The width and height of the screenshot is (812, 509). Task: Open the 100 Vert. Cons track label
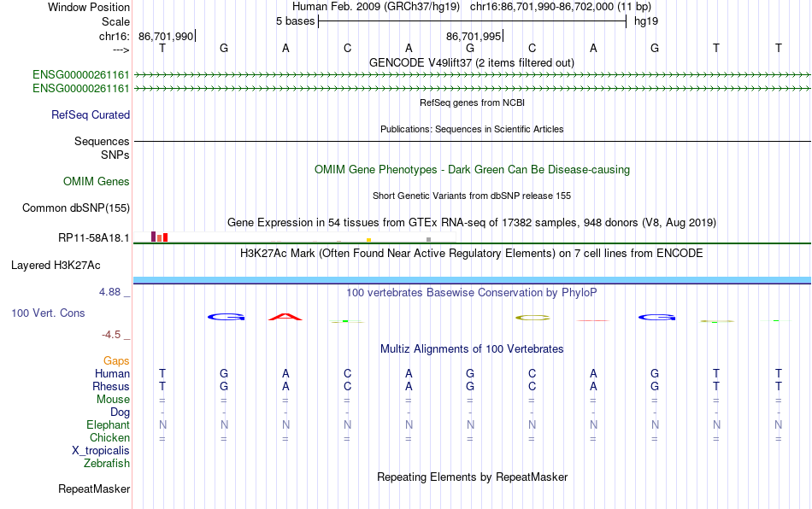pyautogui.click(x=48, y=313)
